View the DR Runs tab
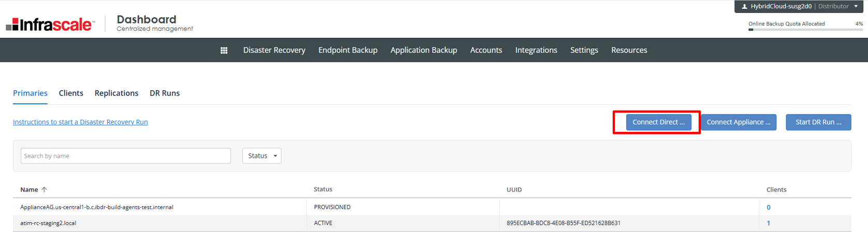The image size is (868, 232). point(165,93)
